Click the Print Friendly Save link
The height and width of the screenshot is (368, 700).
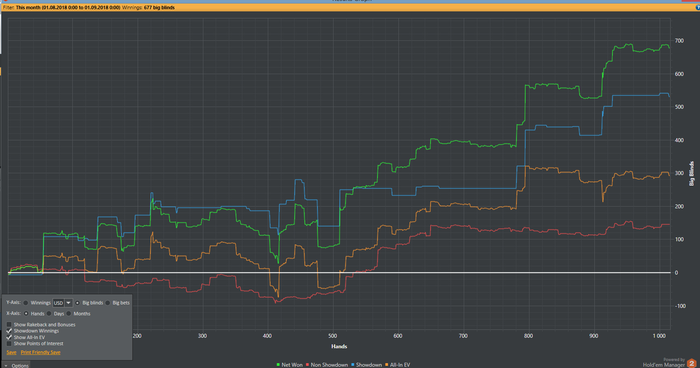pyautogui.click(x=40, y=352)
